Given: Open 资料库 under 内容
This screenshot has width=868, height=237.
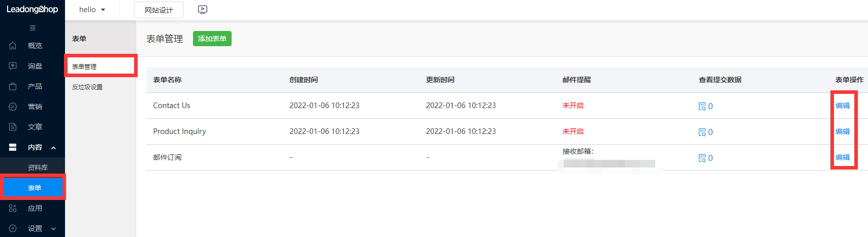Looking at the screenshot, I should tap(38, 167).
